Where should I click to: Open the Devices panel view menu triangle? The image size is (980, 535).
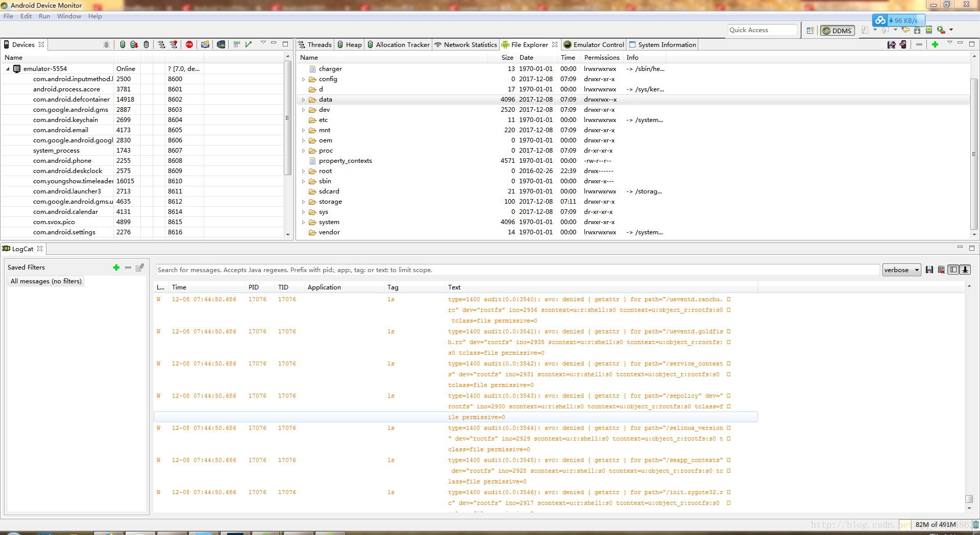pyautogui.click(x=263, y=43)
